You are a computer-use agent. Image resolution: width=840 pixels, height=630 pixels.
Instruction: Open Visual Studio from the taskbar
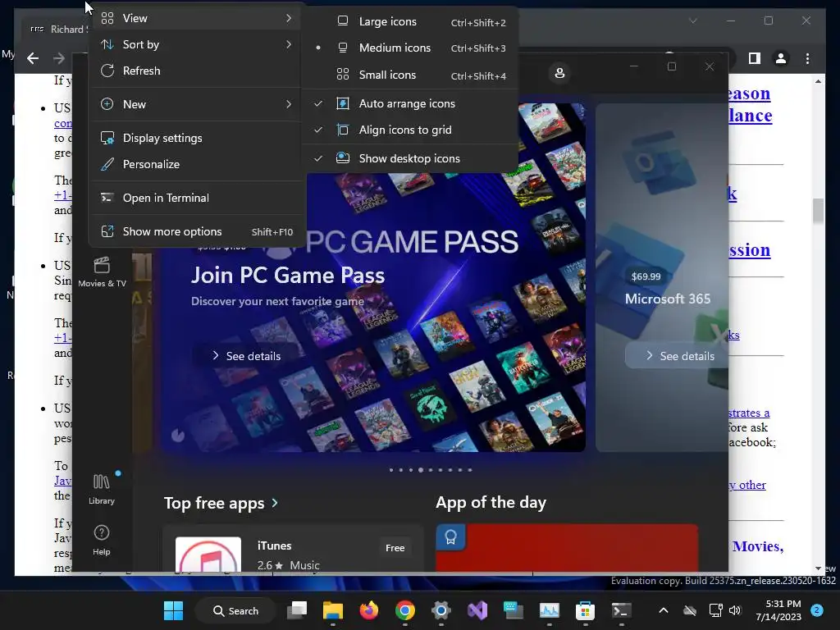pos(477,610)
